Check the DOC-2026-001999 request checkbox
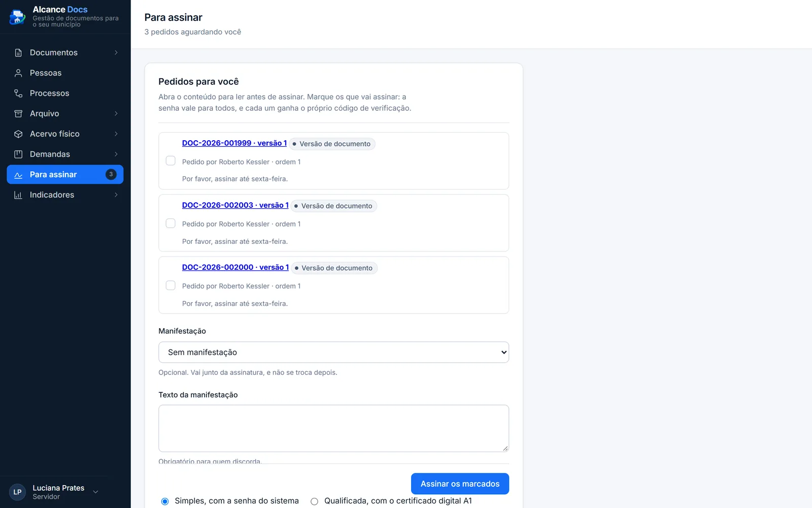The image size is (812, 508). pyautogui.click(x=171, y=161)
